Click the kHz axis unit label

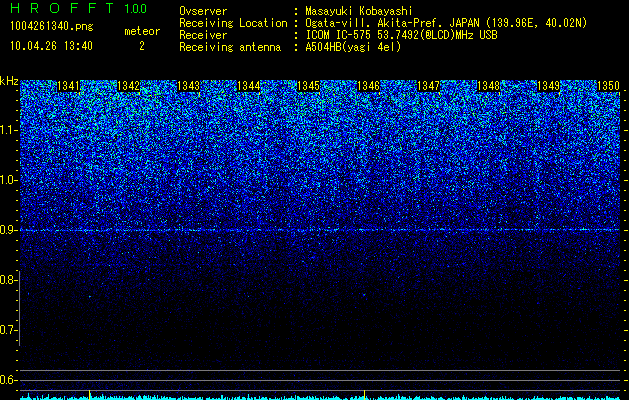point(9,81)
